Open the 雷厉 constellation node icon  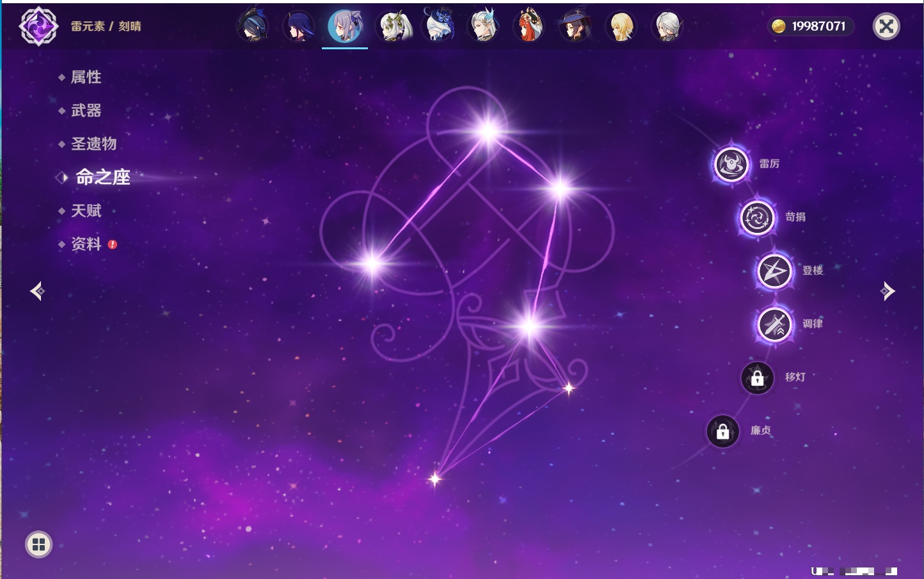tap(731, 164)
